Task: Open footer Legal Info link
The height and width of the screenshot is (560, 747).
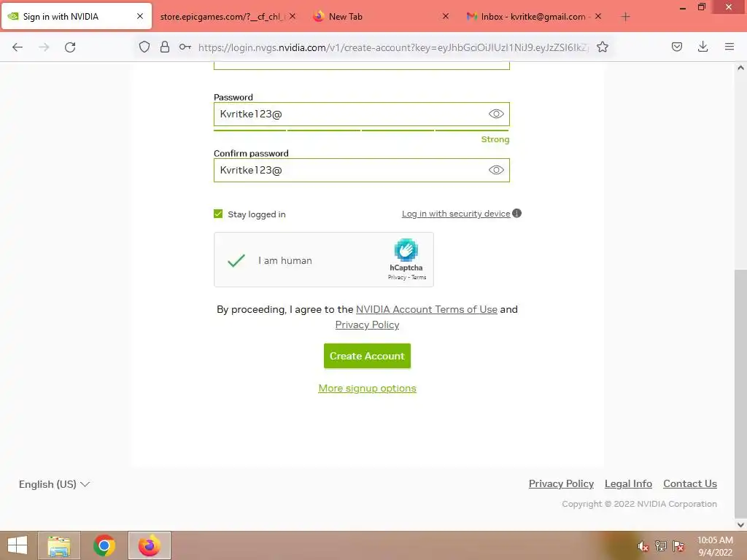Action: click(628, 484)
